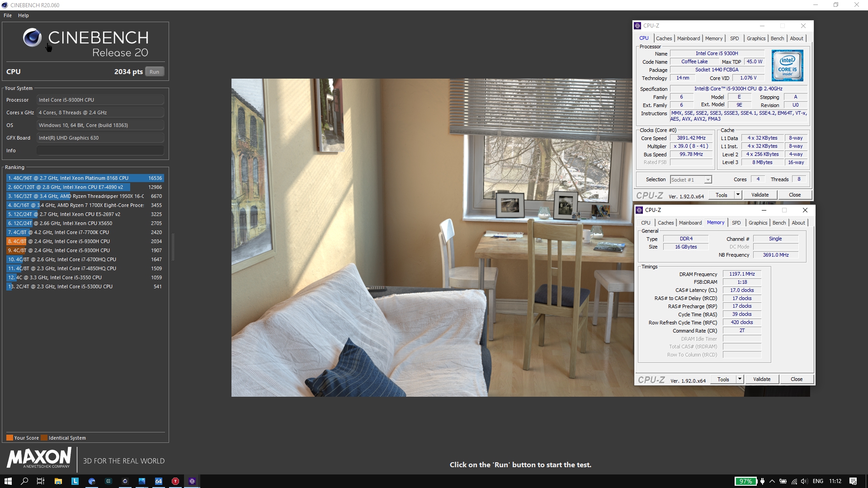Screen dimensions: 868x488
Task: Open SPD tab in lower CPU-Z window
Action: coord(736,223)
